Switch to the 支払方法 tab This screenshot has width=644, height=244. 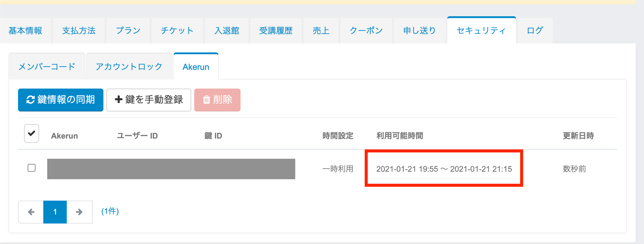[79, 31]
